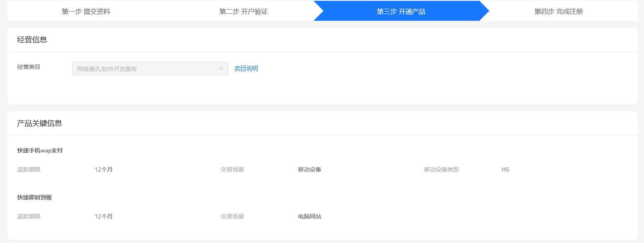Click 12个月 refund period under 快捷即时到账
The image size is (644, 243).
[104, 216]
